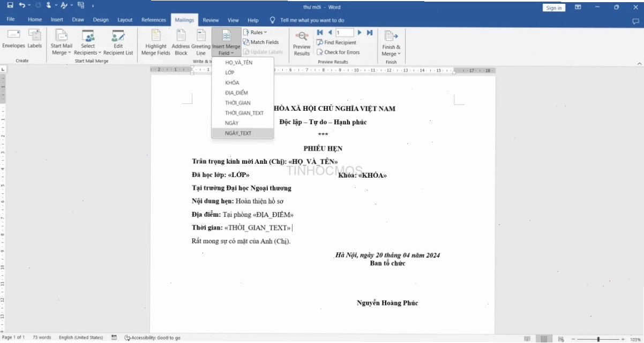Click Find Recipient
The height and width of the screenshot is (343, 644).
coord(336,42)
